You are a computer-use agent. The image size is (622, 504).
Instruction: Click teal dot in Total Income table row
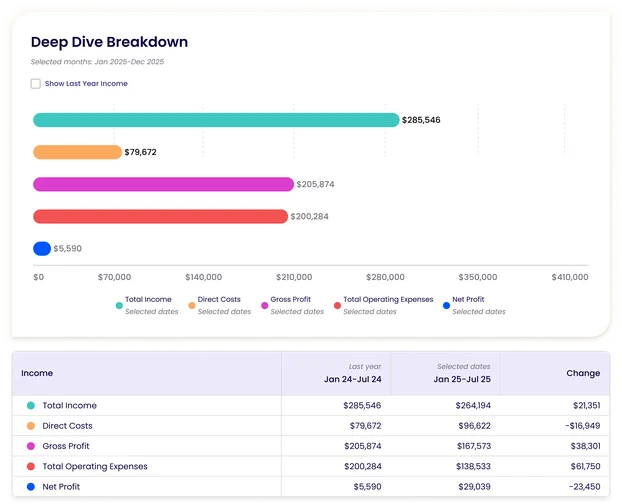pyautogui.click(x=31, y=406)
